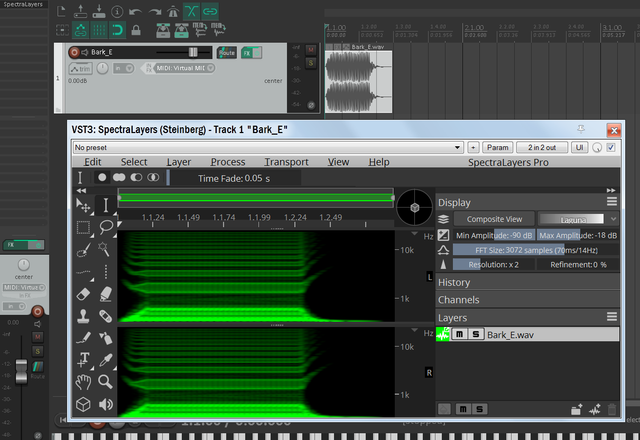The height and width of the screenshot is (440, 640).
Task: Open the Edit menu
Action: click(93, 162)
